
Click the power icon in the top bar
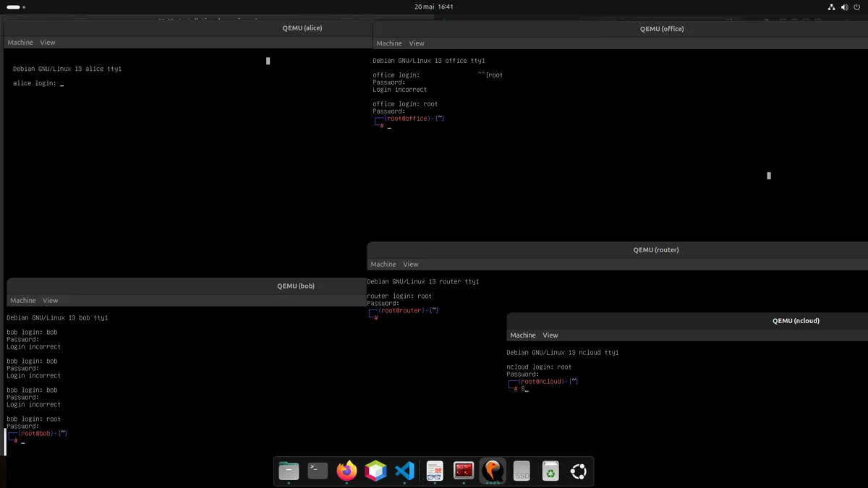click(x=859, y=7)
